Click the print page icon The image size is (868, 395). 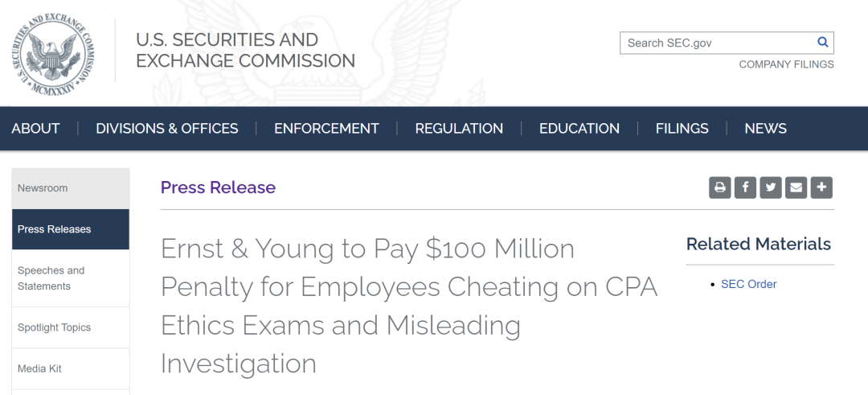(719, 187)
